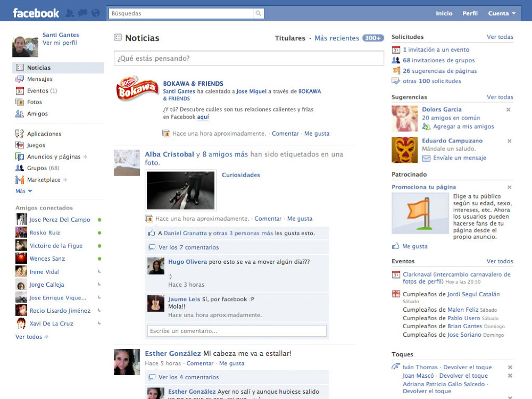The width and height of the screenshot is (532, 399).
Task: Open friend requests icon in top bar
Action: [x=70, y=13]
